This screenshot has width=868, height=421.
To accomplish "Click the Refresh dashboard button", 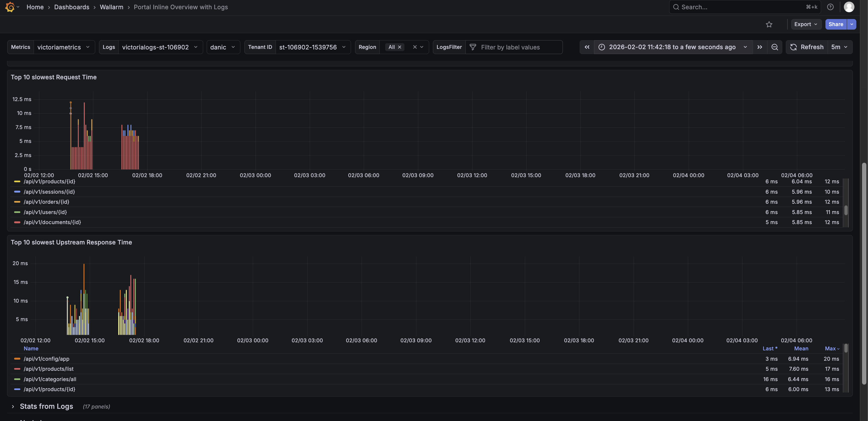I will click(x=807, y=47).
